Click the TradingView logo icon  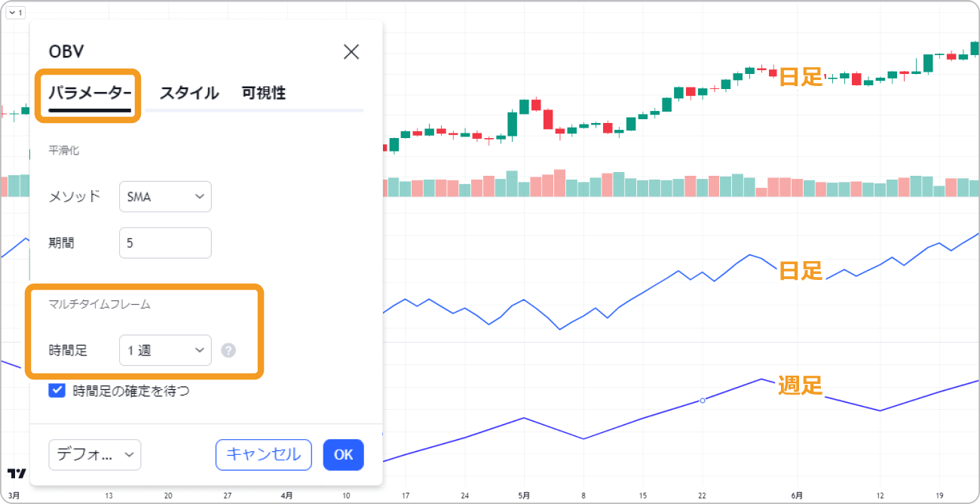coord(17,474)
